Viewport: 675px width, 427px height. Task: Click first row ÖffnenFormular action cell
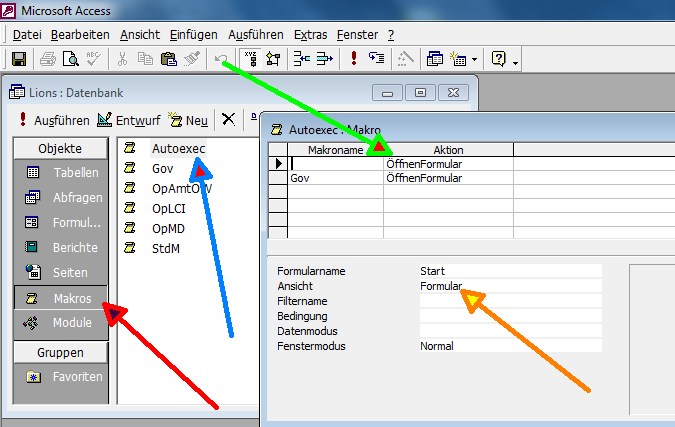click(x=448, y=164)
